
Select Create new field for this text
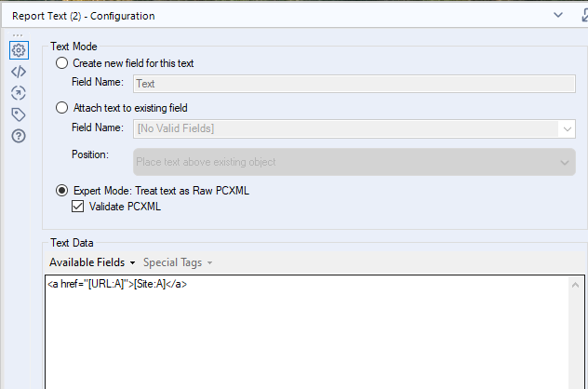[62, 63]
